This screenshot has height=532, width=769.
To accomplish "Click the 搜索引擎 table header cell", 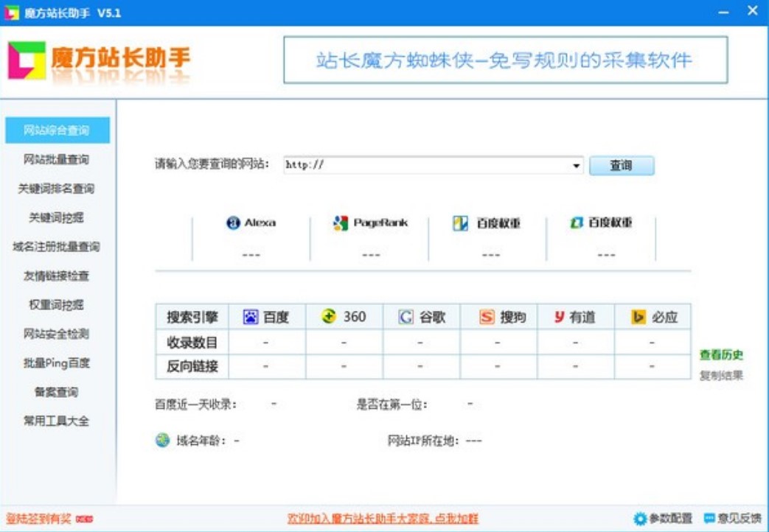I will coord(192,318).
